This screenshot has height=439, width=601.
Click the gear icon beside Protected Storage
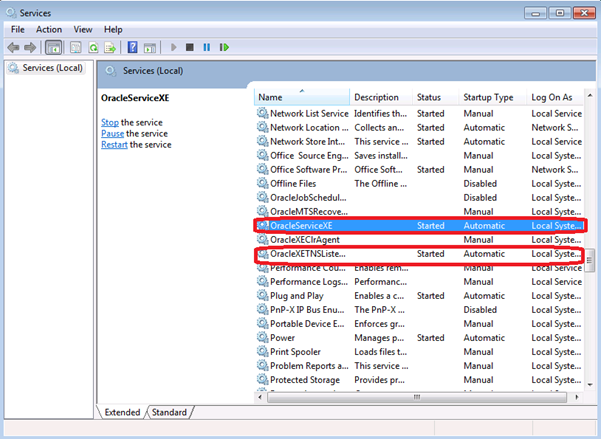click(263, 380)
